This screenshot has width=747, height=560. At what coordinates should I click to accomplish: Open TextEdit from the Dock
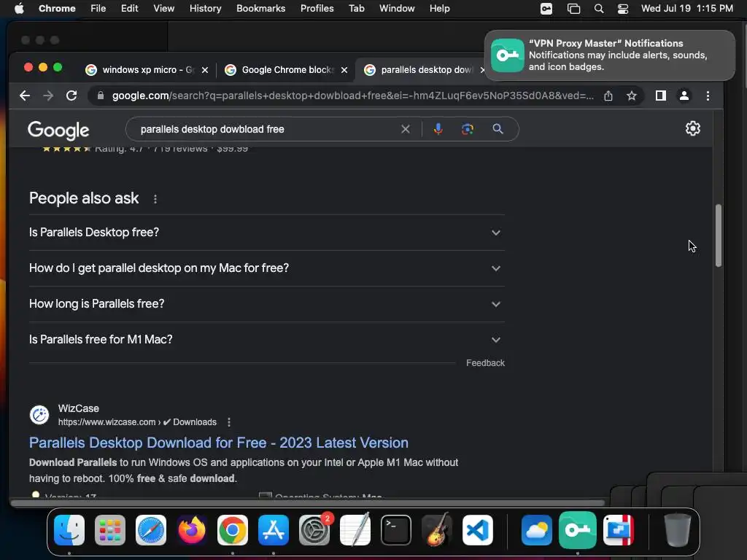tap(355, 530)
